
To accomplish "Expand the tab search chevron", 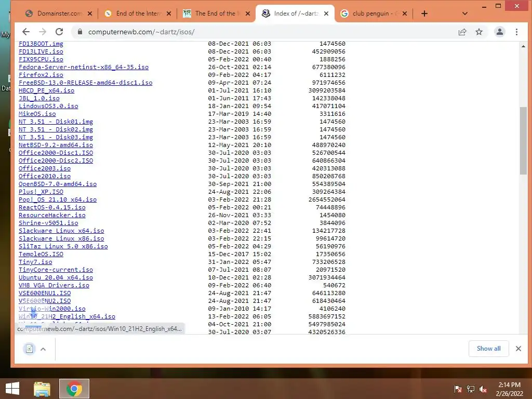I will (x=465, y=14).
